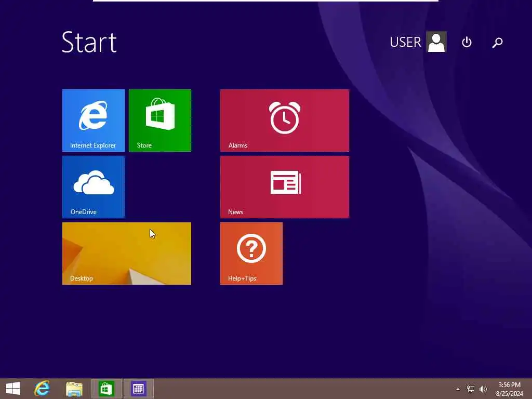532x399 pixels.
Task: Click the USER account name
Action: [x=405, y=42]
